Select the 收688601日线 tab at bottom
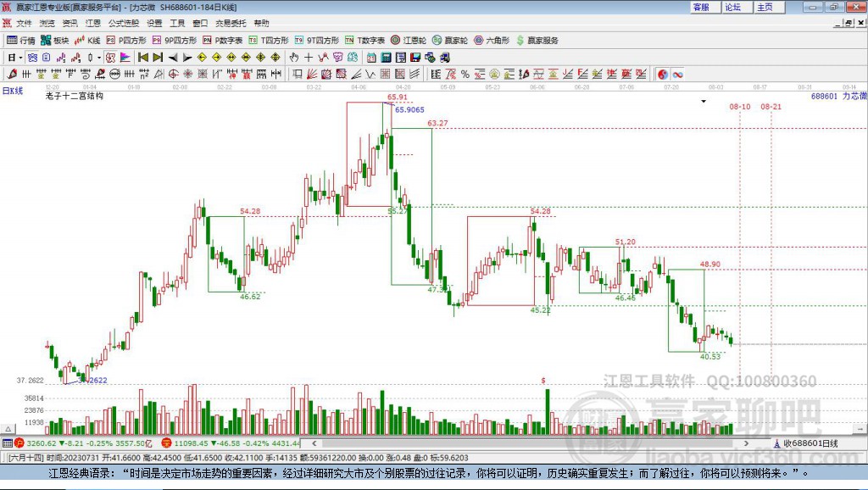868x490 pixels. [805, 443]
